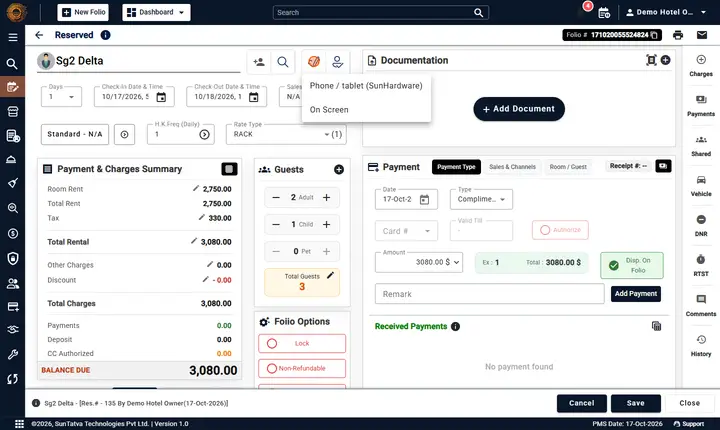
Task: Open Check-In date calendar picker
Action: [161, 97]
